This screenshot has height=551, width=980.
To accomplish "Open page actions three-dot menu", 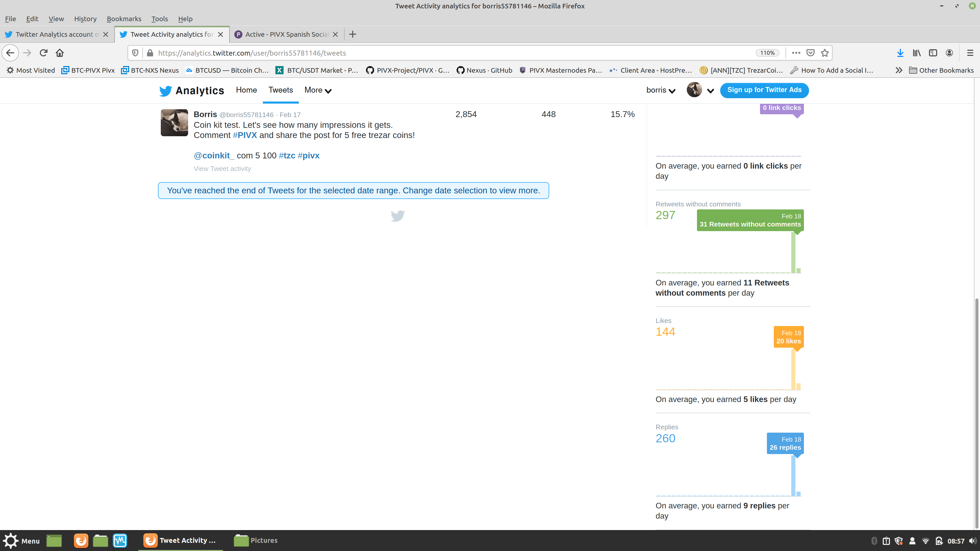I will tap(796, 53).
